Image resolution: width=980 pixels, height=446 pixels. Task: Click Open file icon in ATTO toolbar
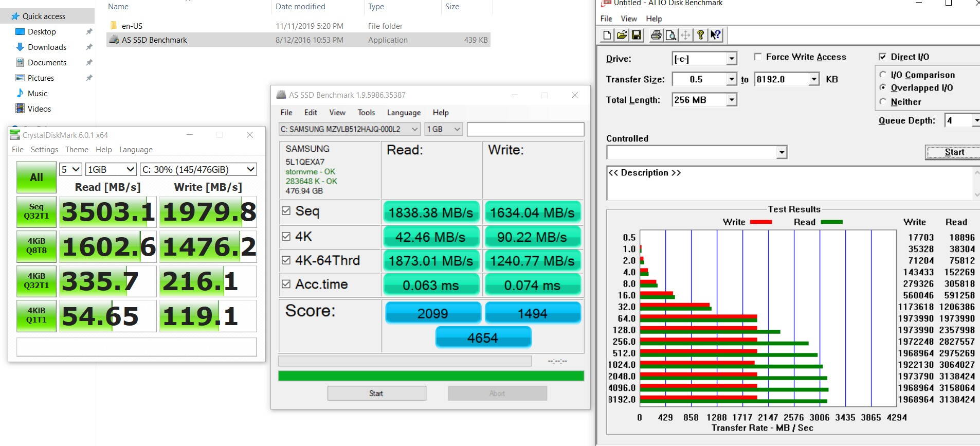(622, 35)
